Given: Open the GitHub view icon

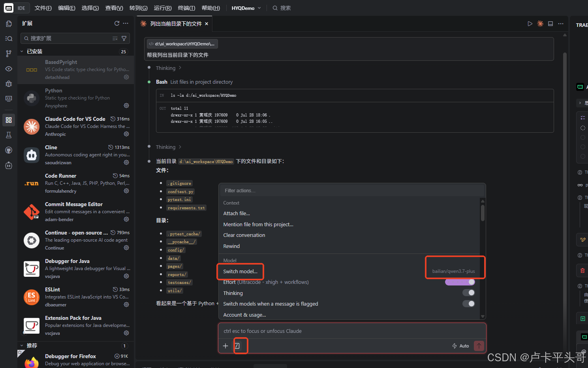Looking at the screenshot, I should (x=9, y=150).
